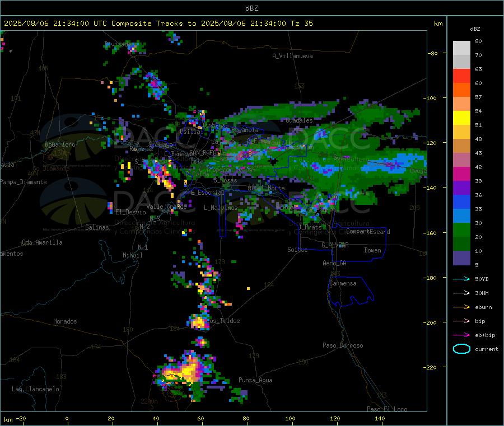The height and width of the screenshot is (426, 504).
Task: Click the Paso_El_Loro label
Action: (x=387, y=409)
